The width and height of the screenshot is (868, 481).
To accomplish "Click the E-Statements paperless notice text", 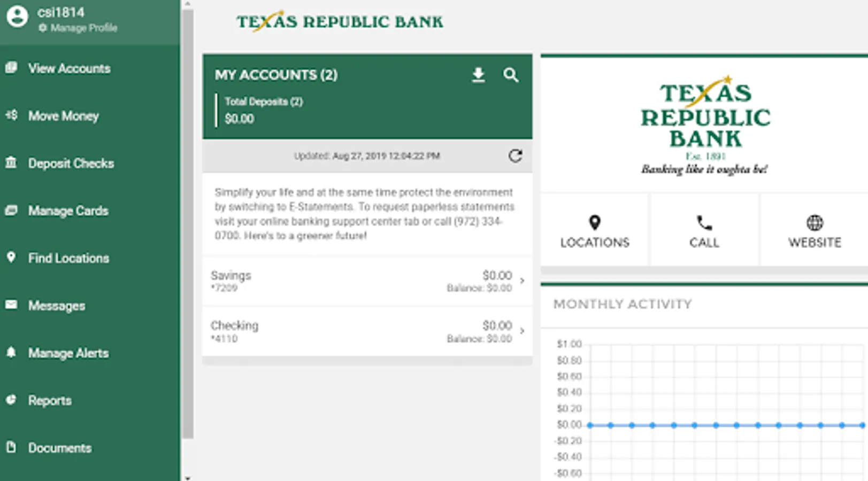I will pos(364,214).
